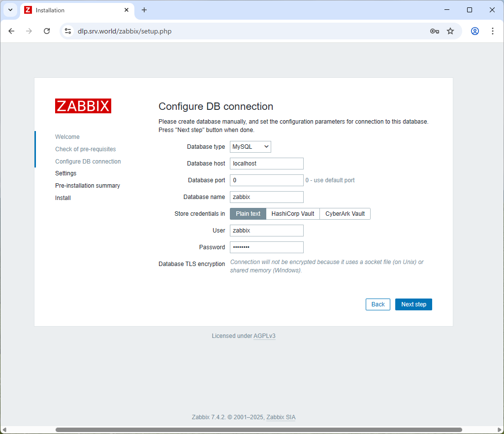Screen dimensions: 504x434
Task: Reload the page with refresh icon
Action: coord(47,31)
